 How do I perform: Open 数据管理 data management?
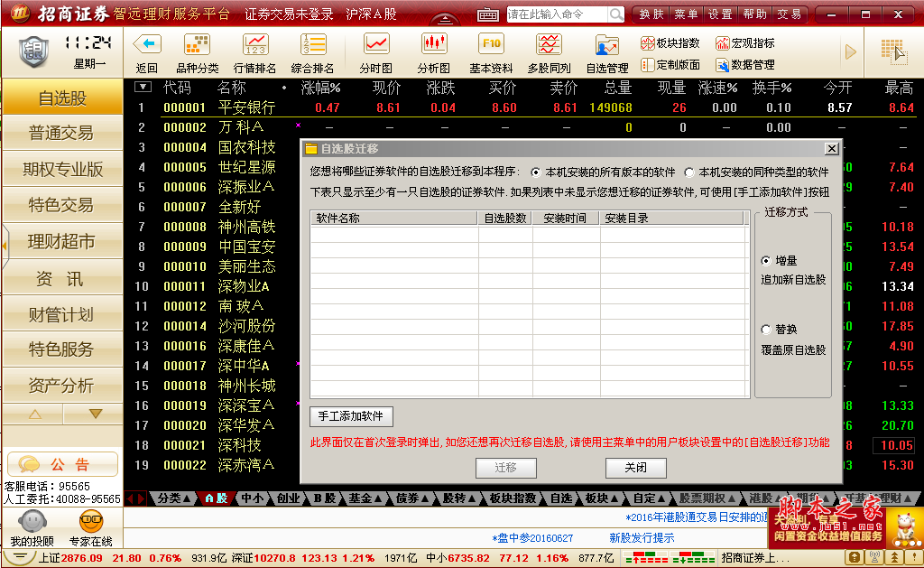pyautogui.click(x=745, y=64)
